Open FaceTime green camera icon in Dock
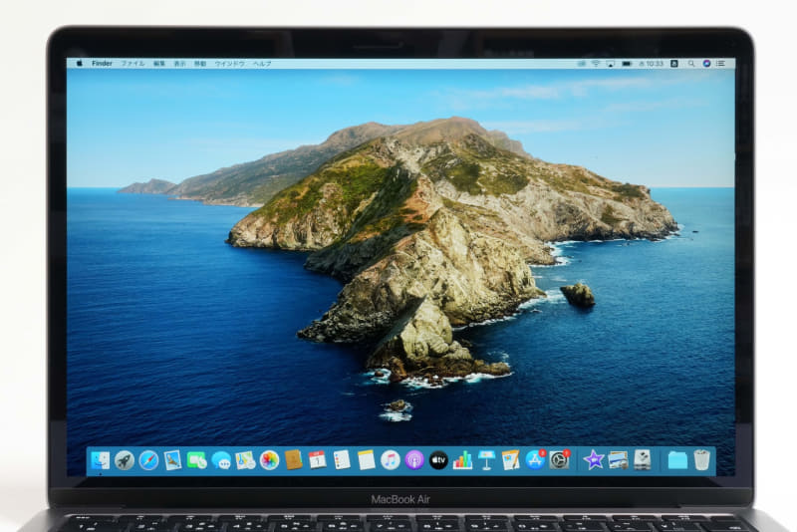Image resolution: width=797 pixels, height=532 pixels. click(x=197, y=461)
